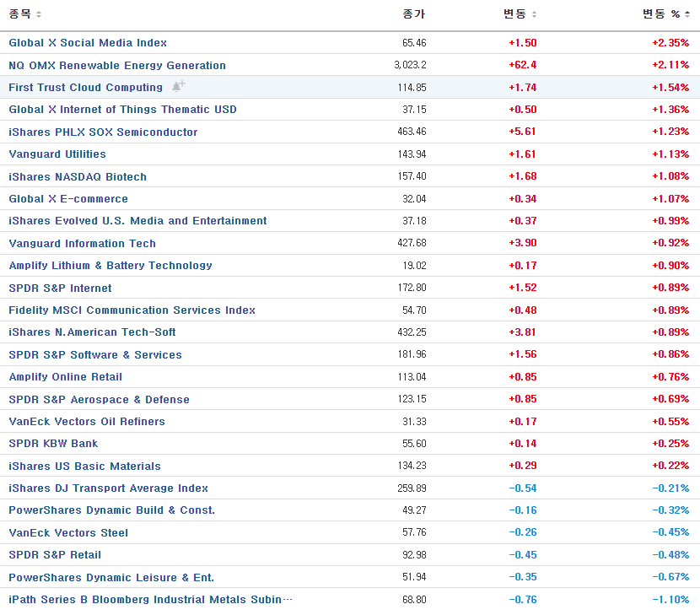
Task: Open Fidelity MSCI Communication Services Index link
Action: click(x=132, y=310)
